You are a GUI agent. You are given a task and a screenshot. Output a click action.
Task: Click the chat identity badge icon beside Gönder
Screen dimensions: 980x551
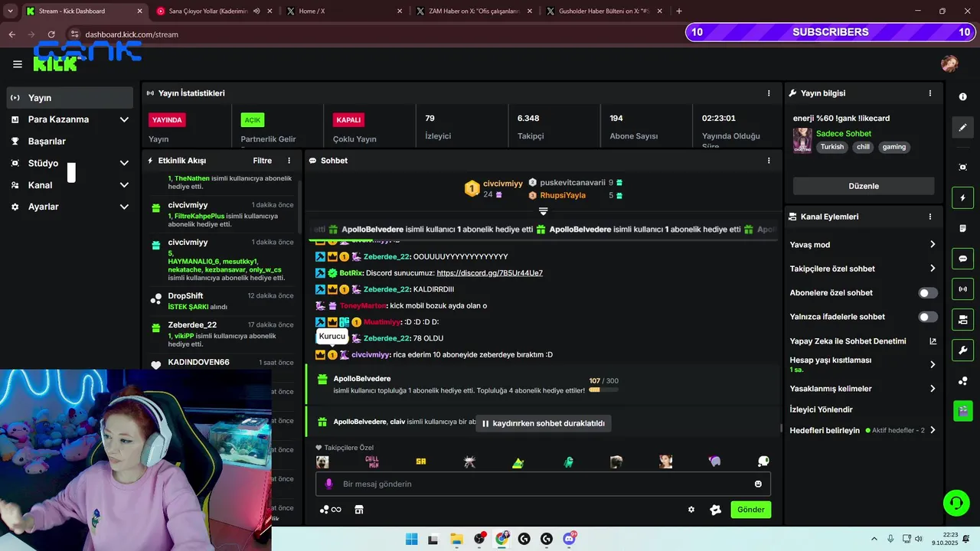(x=716, y=510)
